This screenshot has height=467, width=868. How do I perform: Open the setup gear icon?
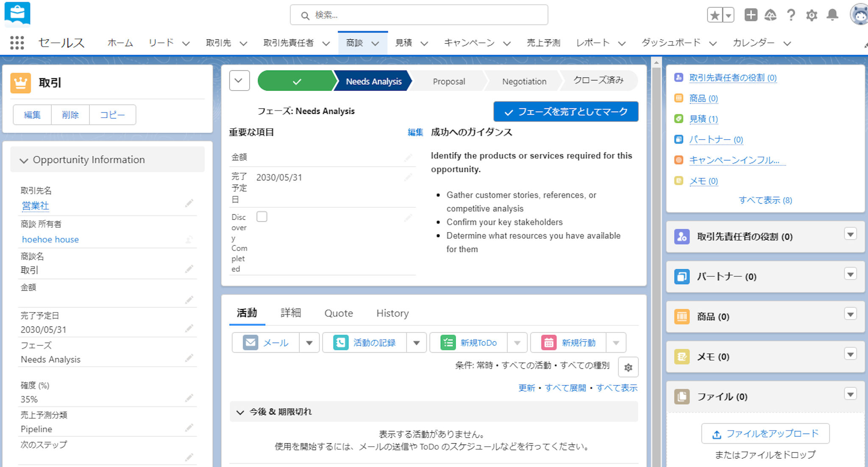tap(811, 16)
